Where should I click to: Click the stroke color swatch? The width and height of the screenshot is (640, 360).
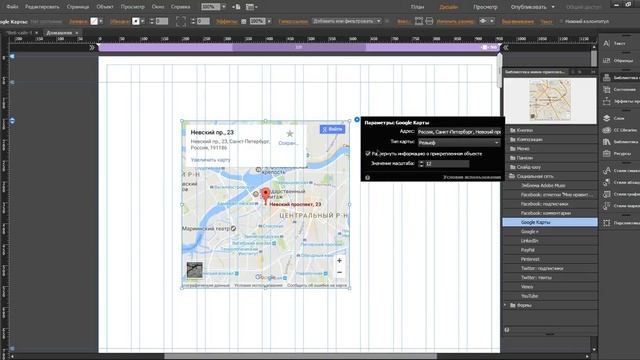136,21
